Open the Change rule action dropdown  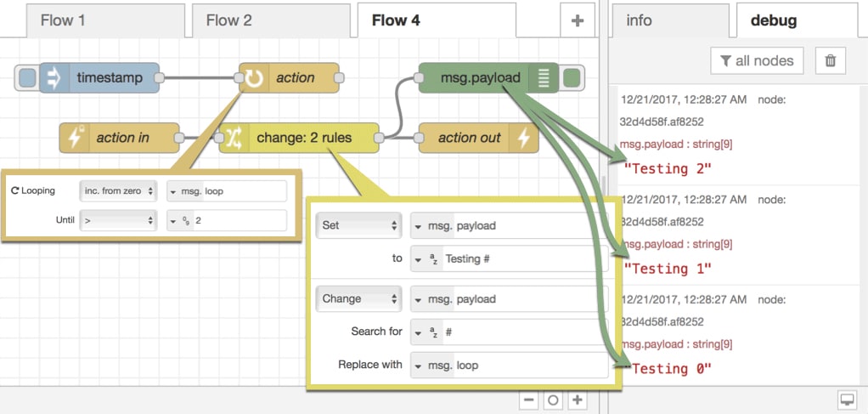pos(358,298)
